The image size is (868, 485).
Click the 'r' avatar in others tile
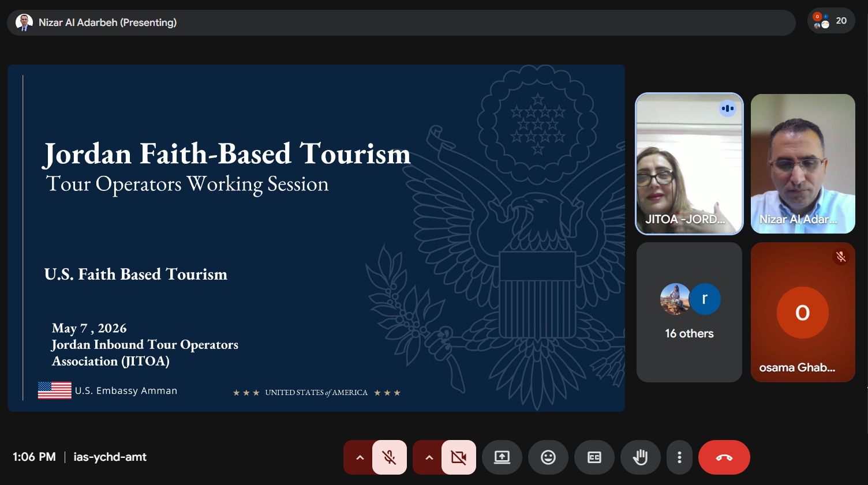pyautogui.click(x=705, y=299)
